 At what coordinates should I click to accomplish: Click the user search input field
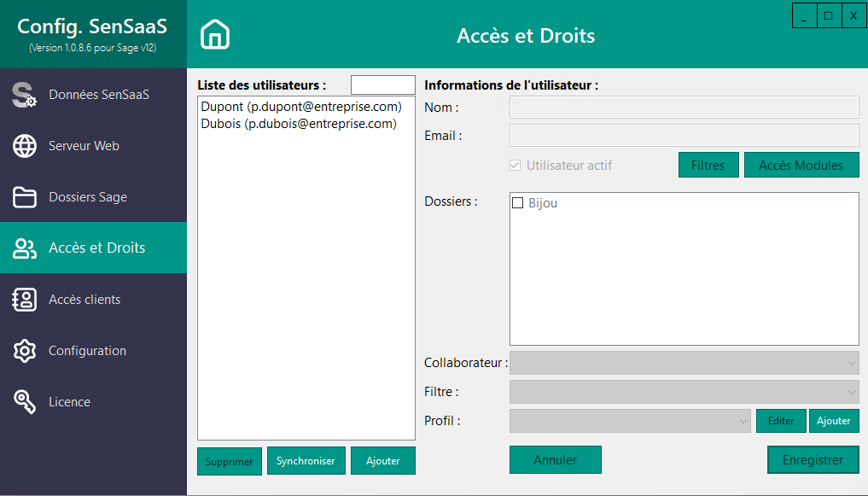[382, 85]
